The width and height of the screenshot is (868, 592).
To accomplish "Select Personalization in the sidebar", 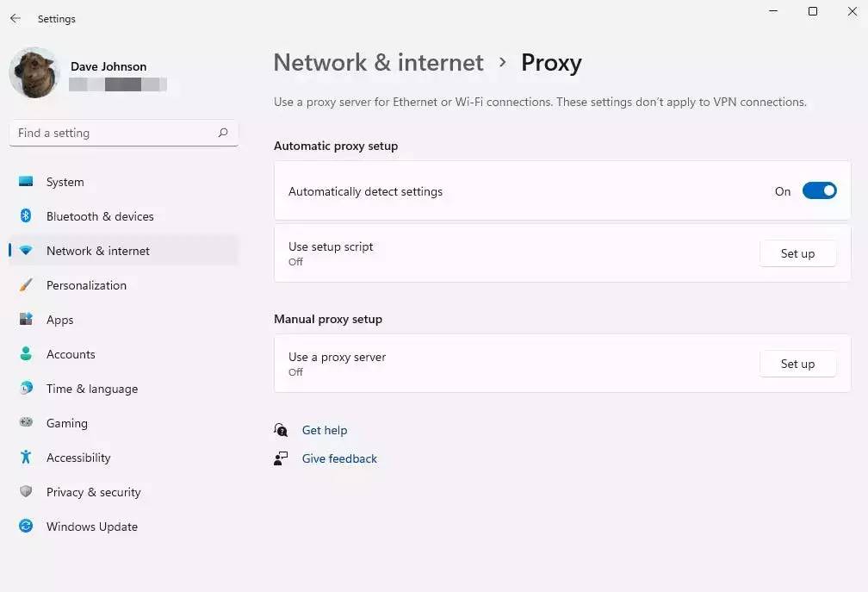I will (86, 285).
